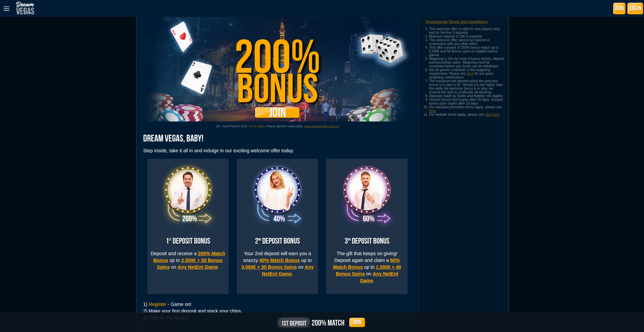Screen dimensions: 644x332
Task: Open the hamburger menu icon
Action: click(6, 9)
